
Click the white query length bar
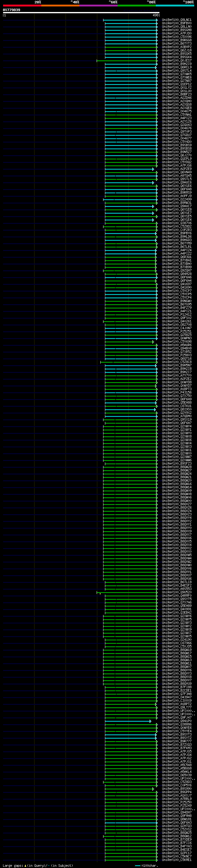coord(81,13)
